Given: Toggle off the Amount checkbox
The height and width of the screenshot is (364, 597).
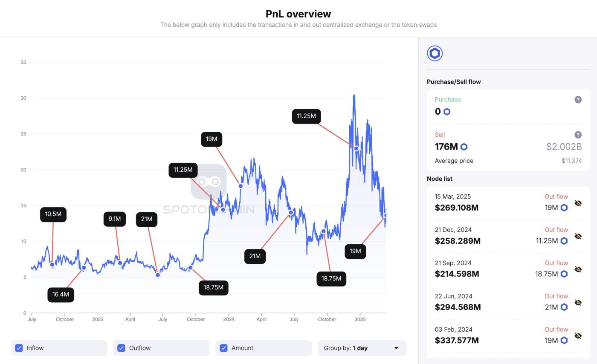Looking at the screenshot, I should (x=223, y=348).
